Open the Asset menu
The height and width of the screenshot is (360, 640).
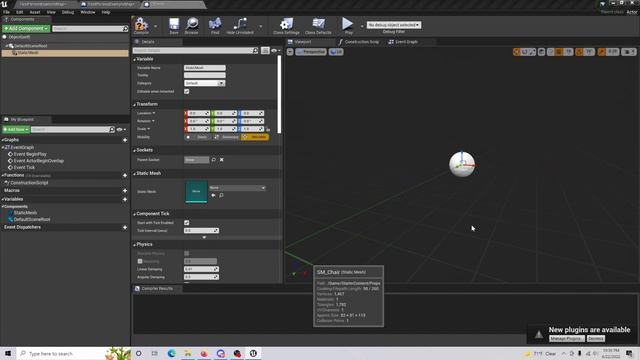coord(35,12)
